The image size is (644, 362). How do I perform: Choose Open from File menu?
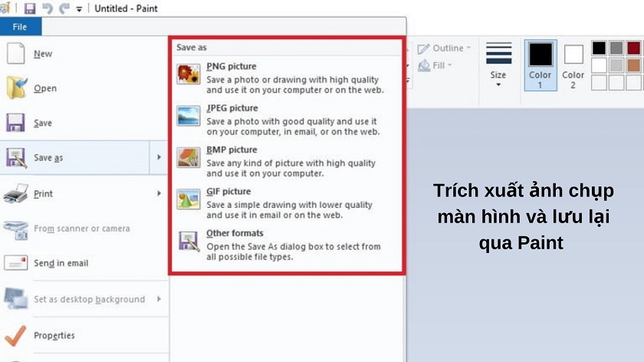coord(84,88)
